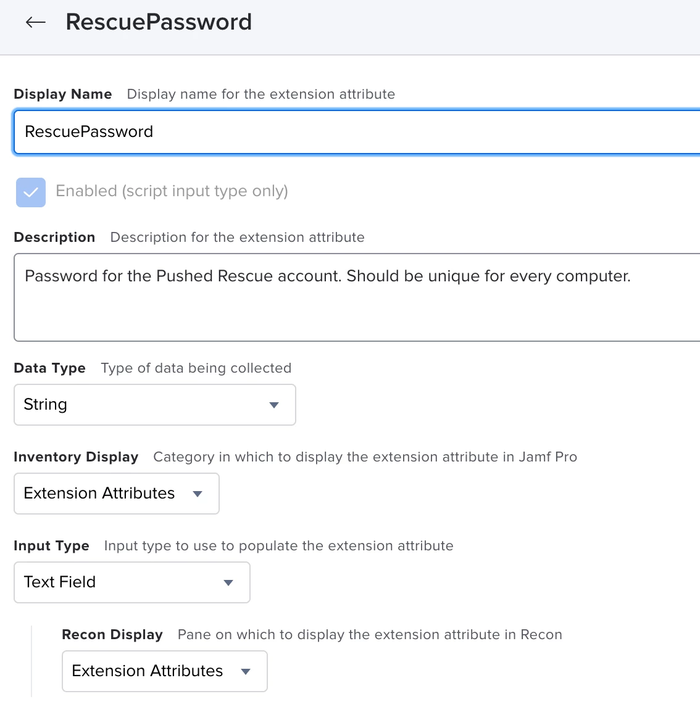The image size is (700, 728).
Task: Click the Data Type field label
Action: pyautogui.click(x=50, y=368)
